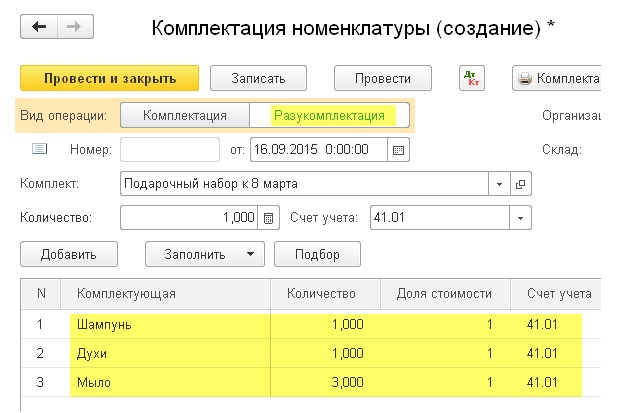The height and width of the screenshot is (413, 622).
Task: Open the selected Комплект item card
Action: click(x=520, y=184)
